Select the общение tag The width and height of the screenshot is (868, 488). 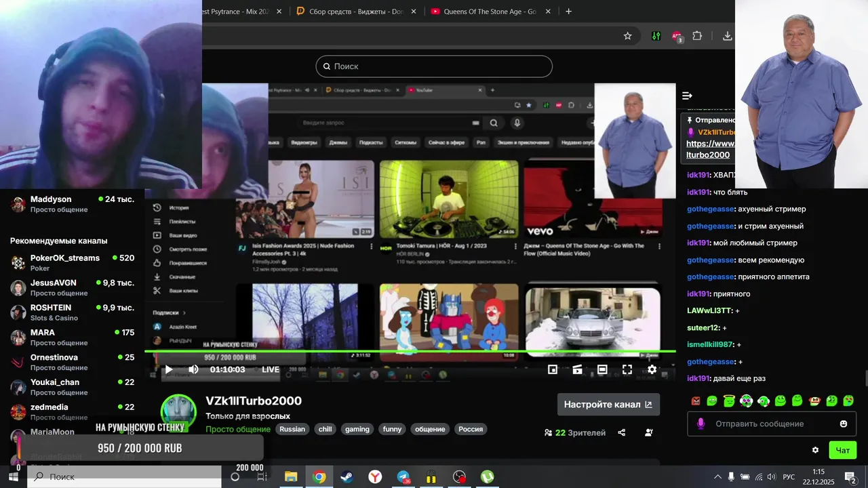tap(430, 429)
